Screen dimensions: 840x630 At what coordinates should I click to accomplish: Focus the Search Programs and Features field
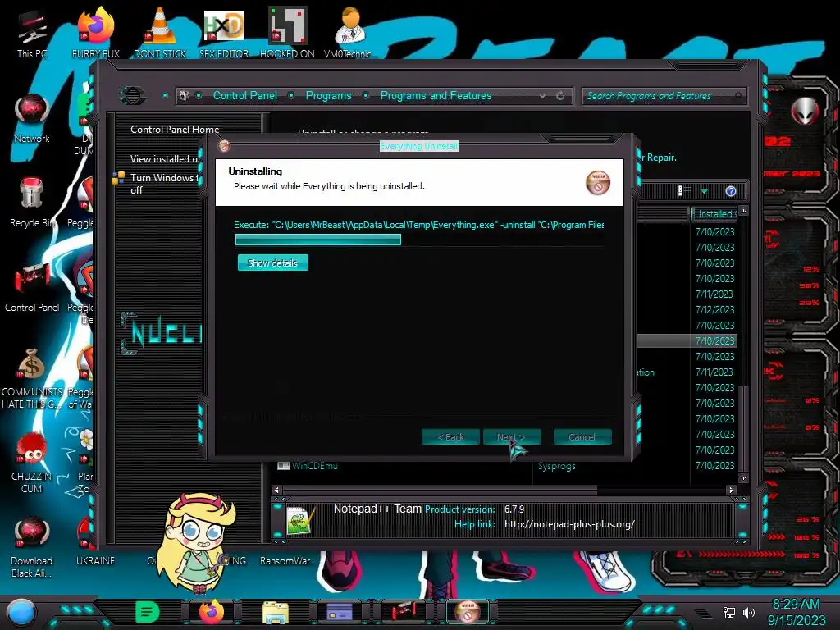click(664, 96)
